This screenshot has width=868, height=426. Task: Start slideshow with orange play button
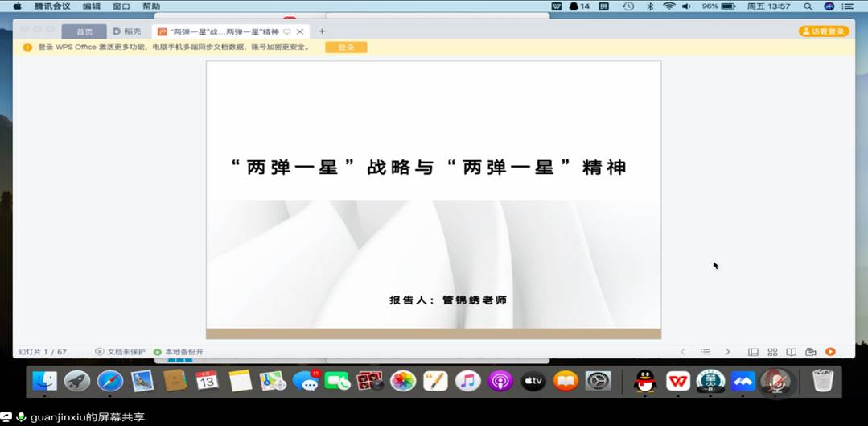830,352
